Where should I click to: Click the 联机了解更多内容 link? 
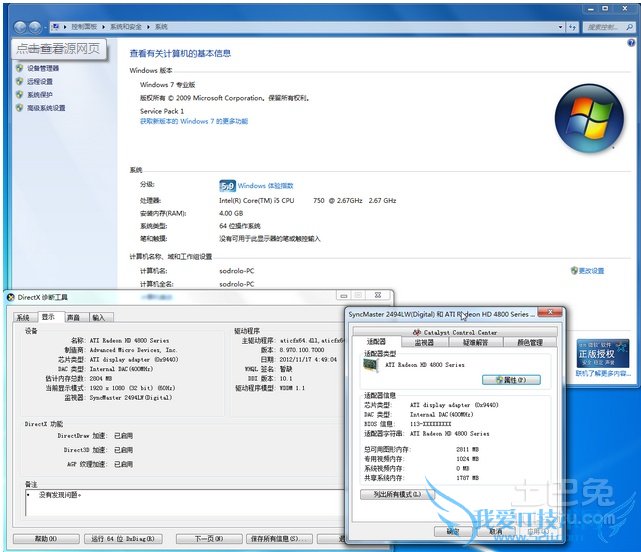603,373
